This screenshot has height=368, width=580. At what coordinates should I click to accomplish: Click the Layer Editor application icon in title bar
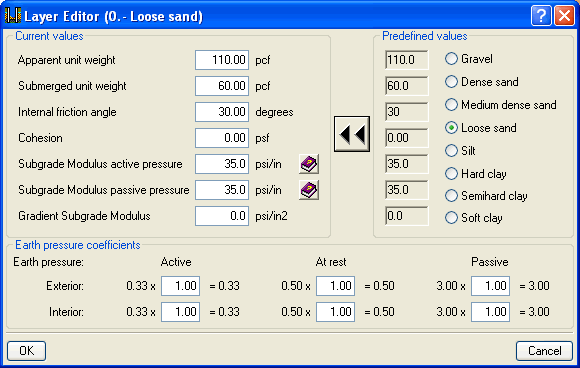pyautogui.click(x=13, y=16)
